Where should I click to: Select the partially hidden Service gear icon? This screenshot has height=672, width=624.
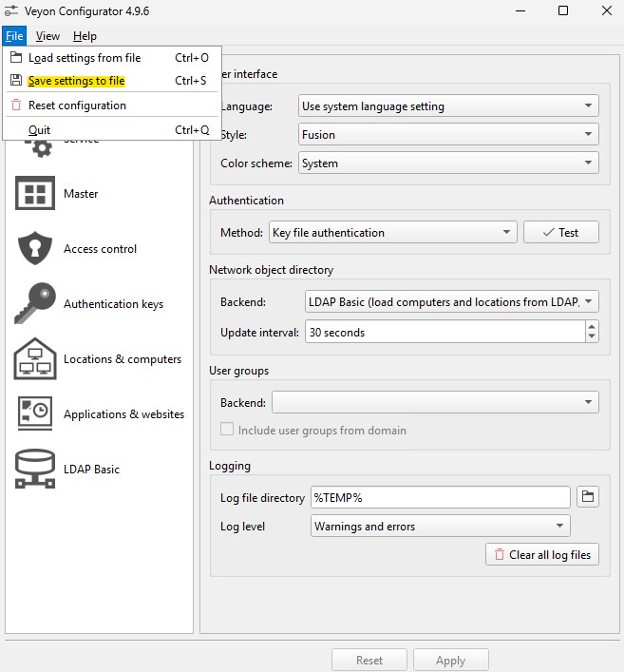[x=39, y=148]
